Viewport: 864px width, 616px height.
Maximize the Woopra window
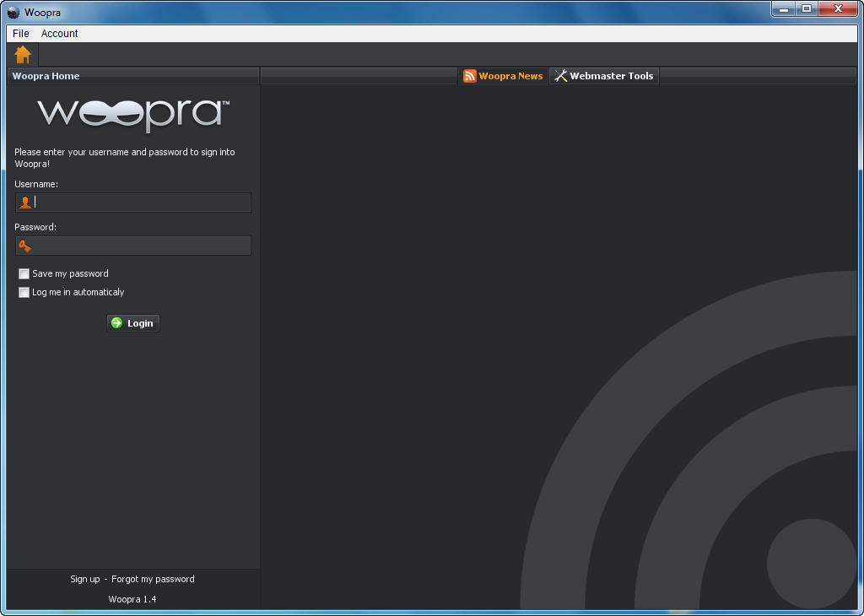806,8
